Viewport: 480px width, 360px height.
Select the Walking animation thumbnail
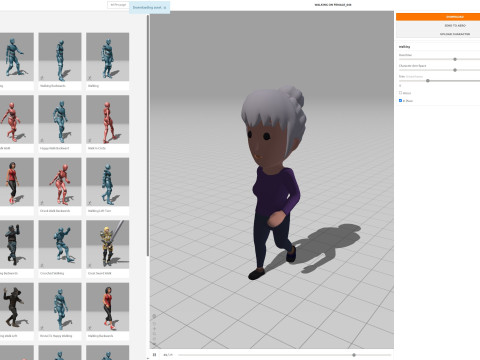(107, 57)
